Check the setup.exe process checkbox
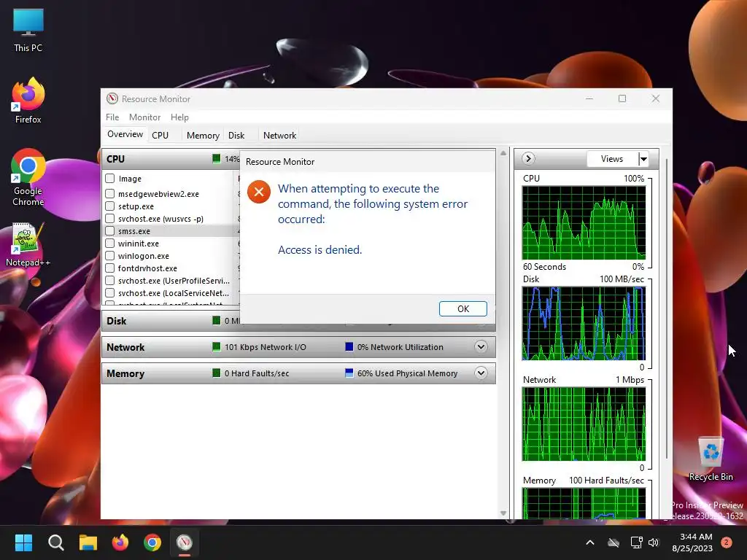The image size is (747, 560). (110, 206)
